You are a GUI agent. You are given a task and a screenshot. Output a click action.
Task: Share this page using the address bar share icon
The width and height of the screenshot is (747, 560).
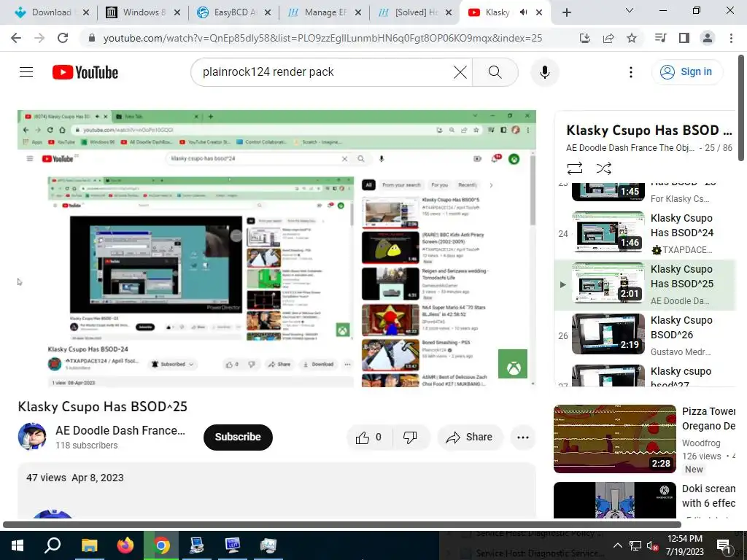click(608, 38)
